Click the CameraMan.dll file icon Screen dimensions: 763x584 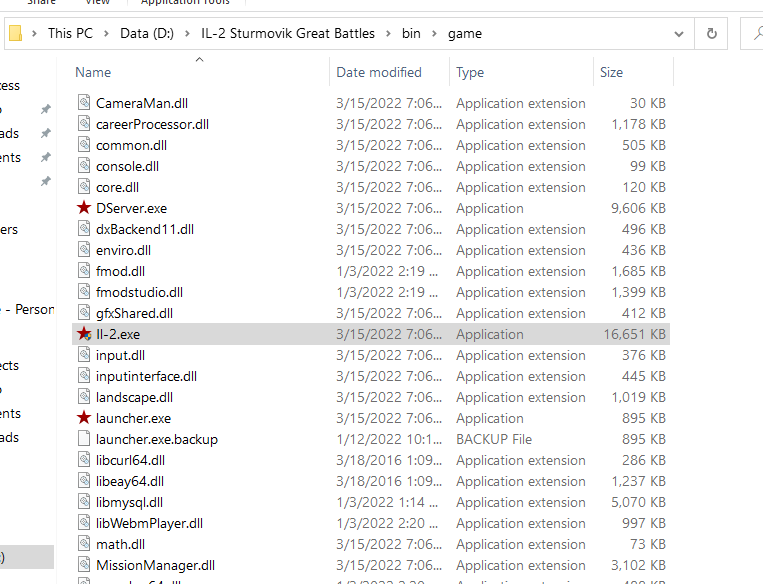coord(84,103)
